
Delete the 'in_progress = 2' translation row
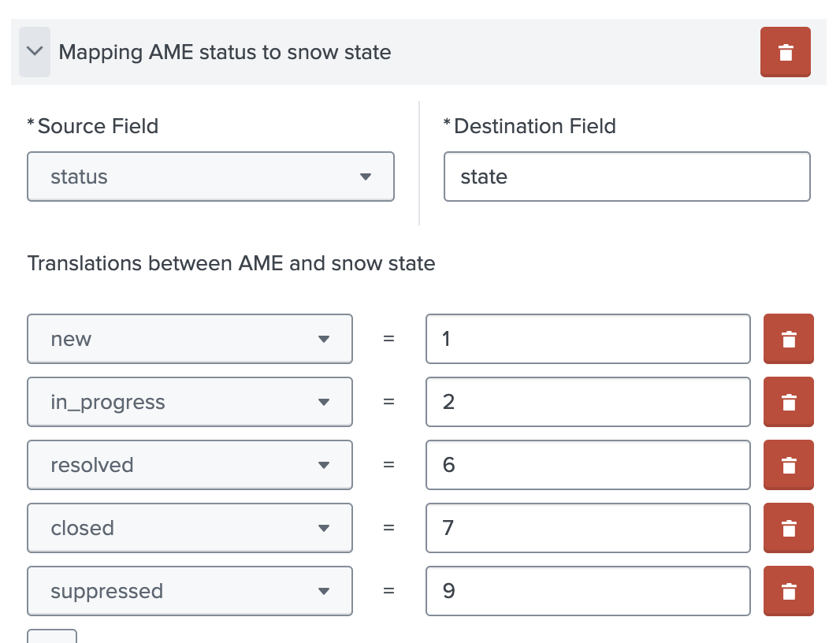pos(788,402)
